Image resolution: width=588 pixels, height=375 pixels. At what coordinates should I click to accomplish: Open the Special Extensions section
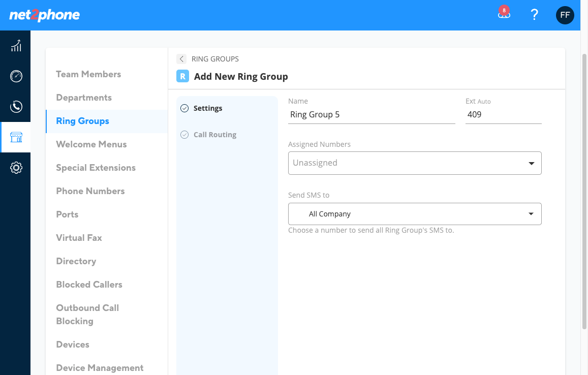pos(96,168)
